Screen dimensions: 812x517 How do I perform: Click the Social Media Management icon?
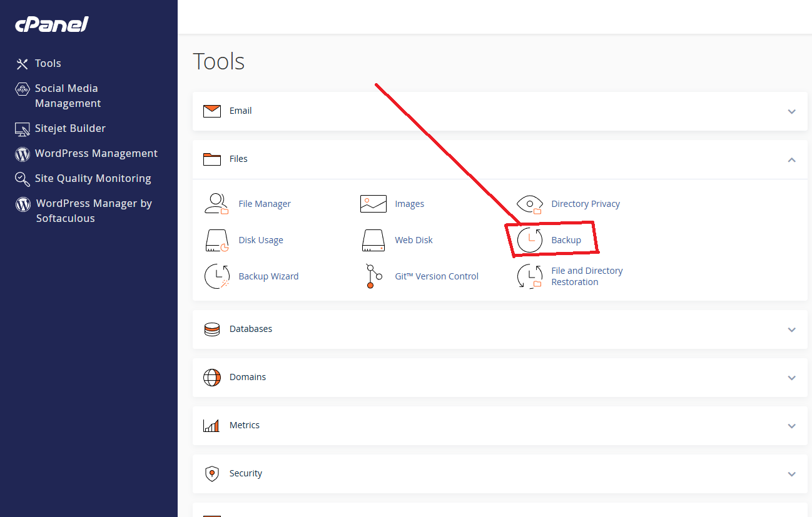click(x=23, y=89)
